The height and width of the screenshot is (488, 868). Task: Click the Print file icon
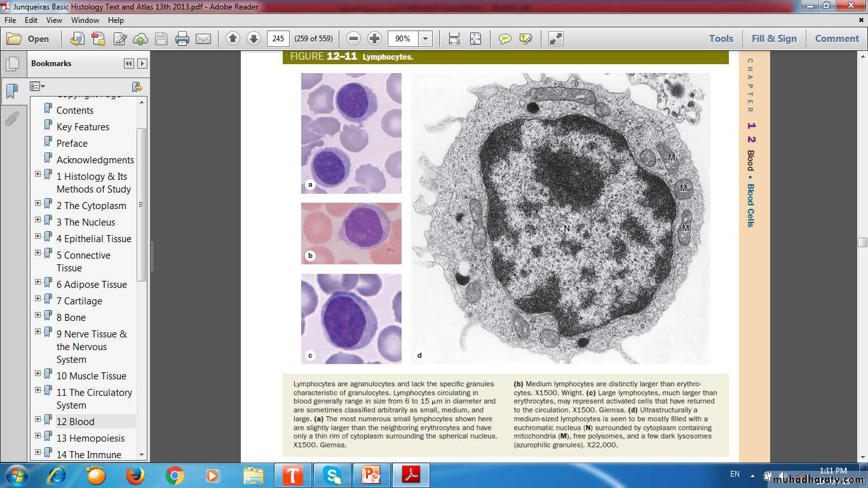[x=182, y=39]
